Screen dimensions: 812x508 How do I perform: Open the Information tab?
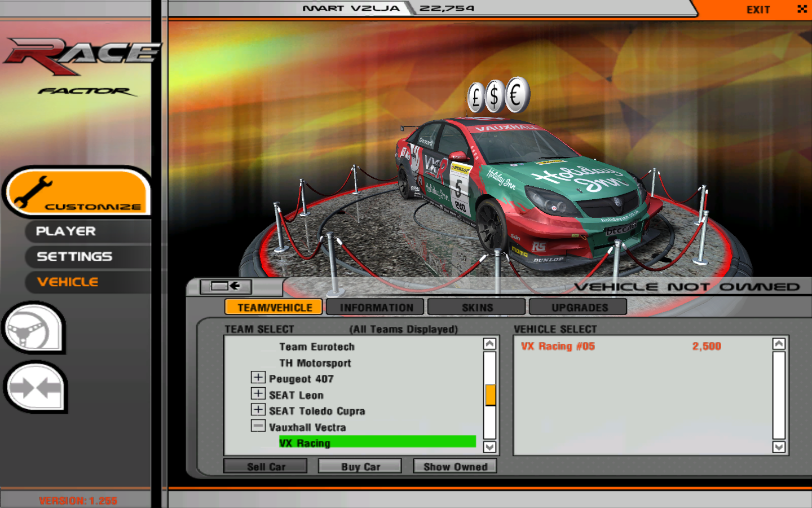click(x=376, y=307)
